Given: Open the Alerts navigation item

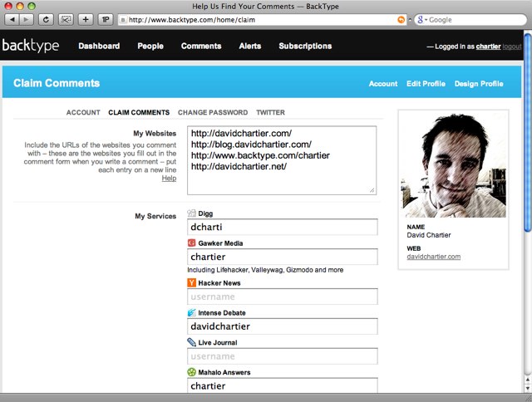Looking at the screenshot, I should pos(250,47).
